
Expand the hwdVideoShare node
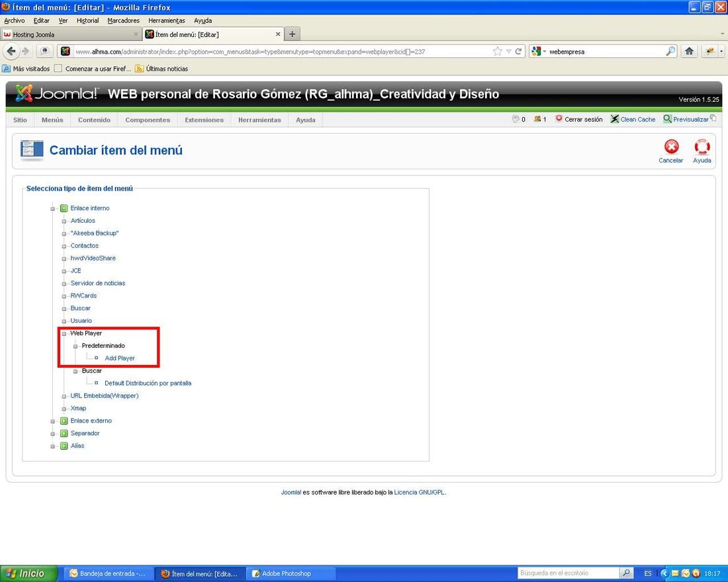[64, 259]
